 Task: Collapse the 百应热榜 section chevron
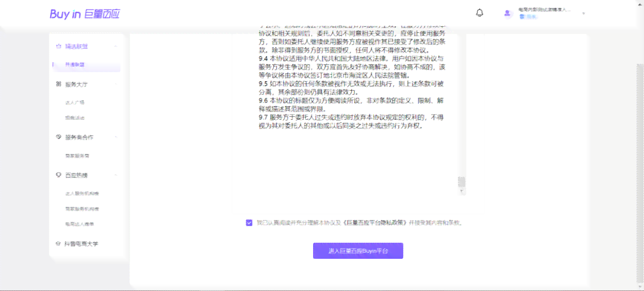pos(116,175)
